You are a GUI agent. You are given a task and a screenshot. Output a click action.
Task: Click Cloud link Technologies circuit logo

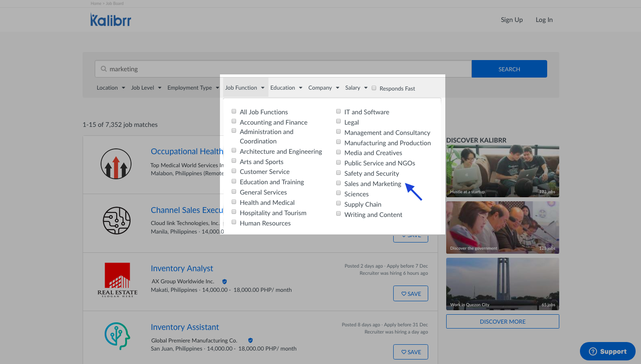117,221
